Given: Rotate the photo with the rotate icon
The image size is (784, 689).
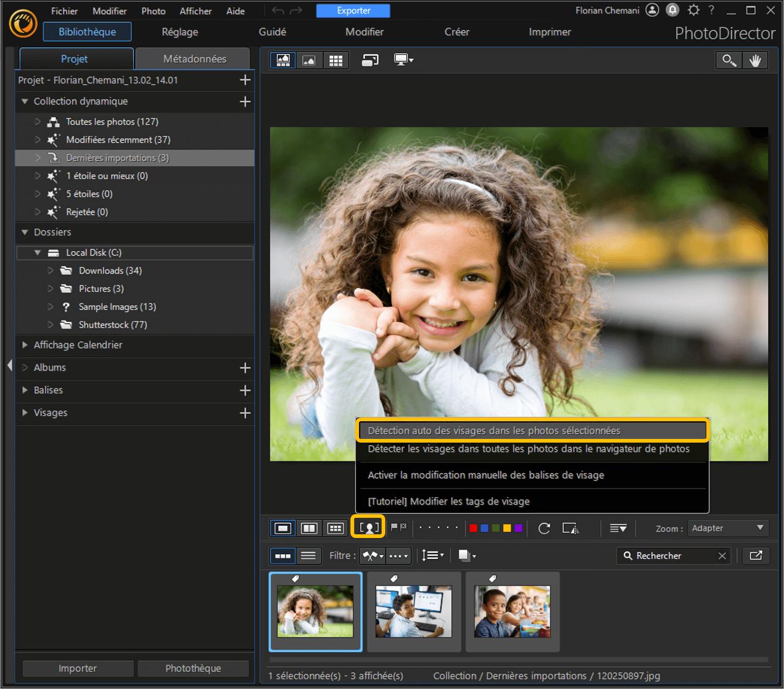Looking at the screenshot, I should click(x=544, y=528).
